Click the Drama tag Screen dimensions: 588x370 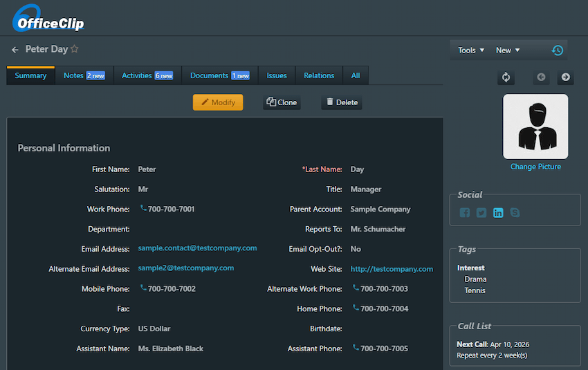pos(475,279)
